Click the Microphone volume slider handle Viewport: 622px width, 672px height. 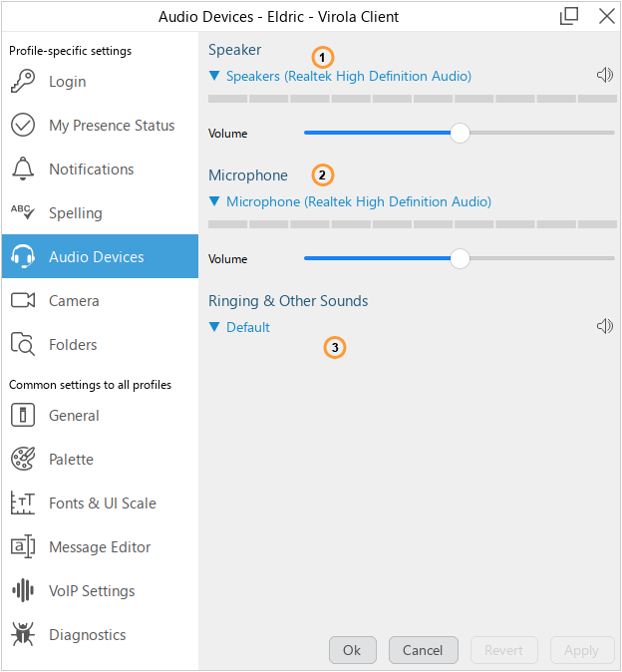(x=460, y=259)
